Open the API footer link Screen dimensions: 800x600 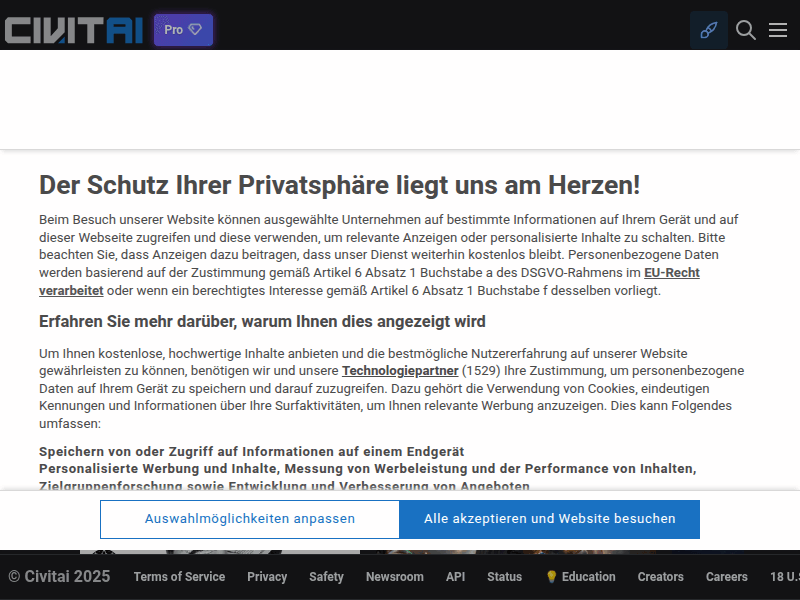pyautogui.click(x=455, y=576)
